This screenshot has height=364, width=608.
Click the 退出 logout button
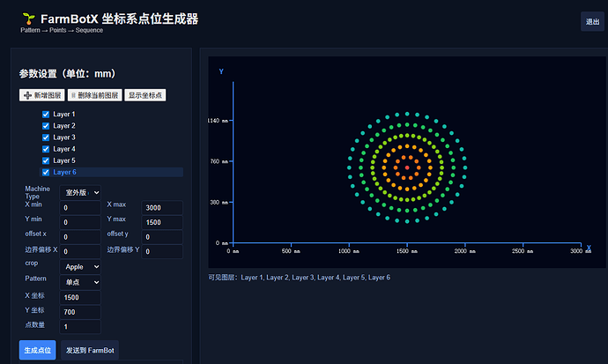click(592, 22)
